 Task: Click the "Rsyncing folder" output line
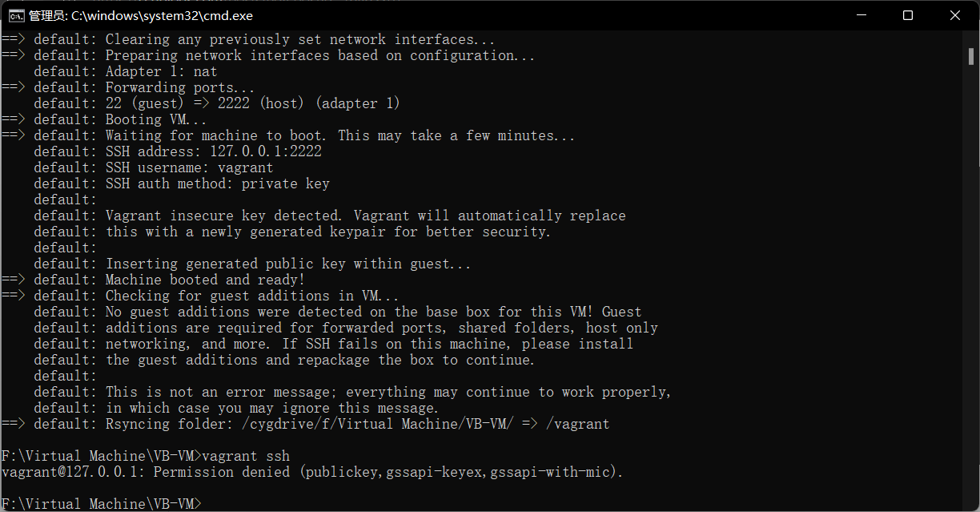(x=357, y=424)
